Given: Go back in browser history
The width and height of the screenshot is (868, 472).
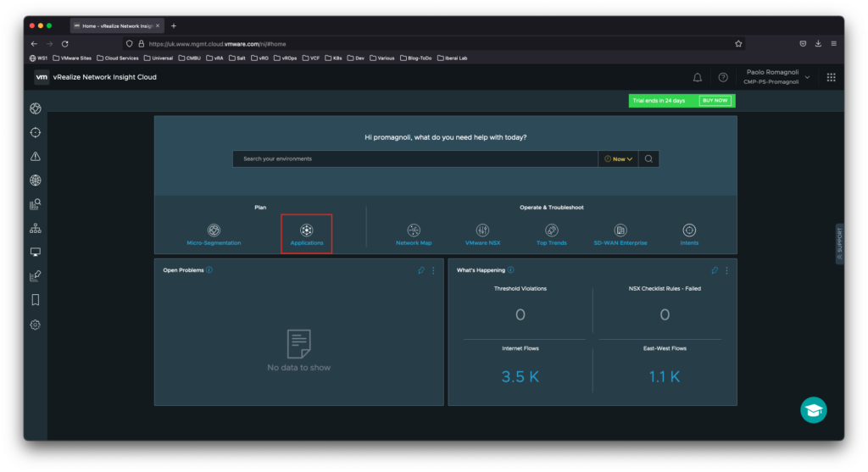Looking at the screenshot, I should click(34, 44).
